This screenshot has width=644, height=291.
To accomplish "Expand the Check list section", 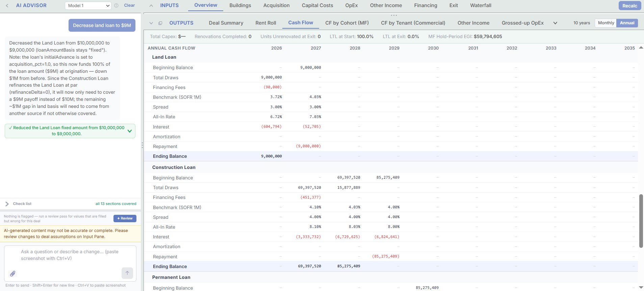I will [7, 204].
